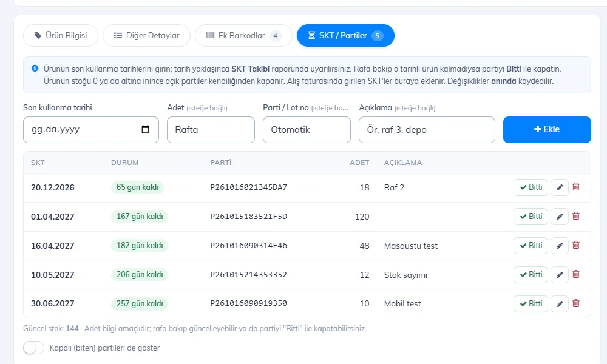Select batch code P261016021345DA7
Image resolution: width=607 pixels, height=364 pixels.
coord(248,187)
